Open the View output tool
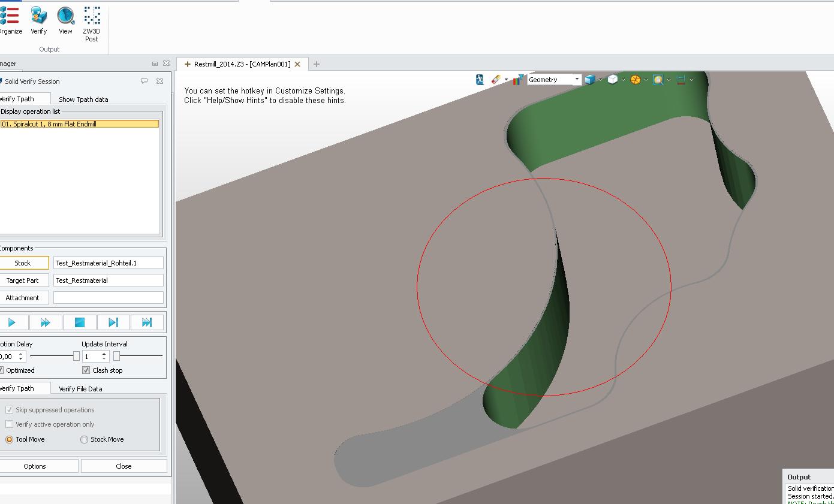834x504 pixels. tap(65, 21)
